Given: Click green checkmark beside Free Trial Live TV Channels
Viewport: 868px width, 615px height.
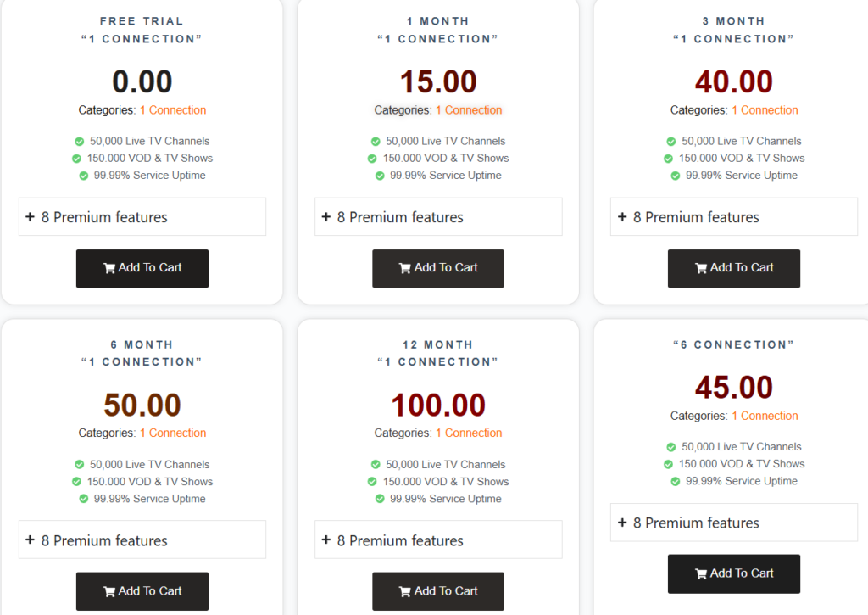Looking at the screenshot, I should 80,142.
